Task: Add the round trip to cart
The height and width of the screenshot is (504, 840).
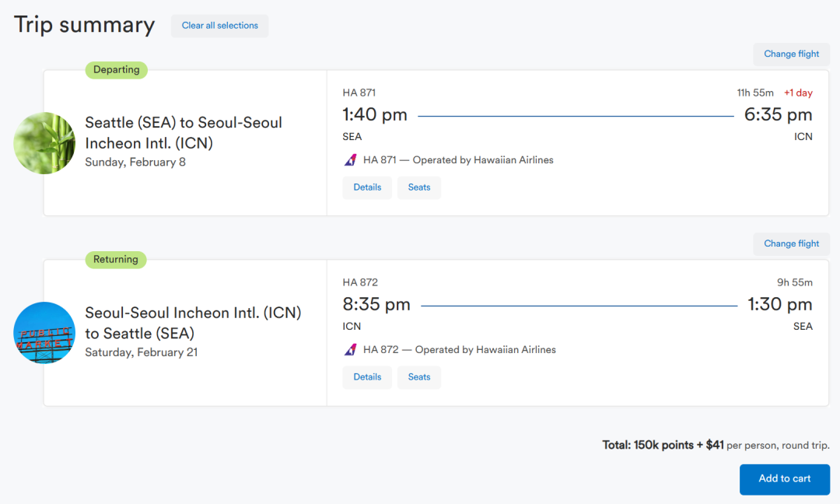Action: click(784, 479)
